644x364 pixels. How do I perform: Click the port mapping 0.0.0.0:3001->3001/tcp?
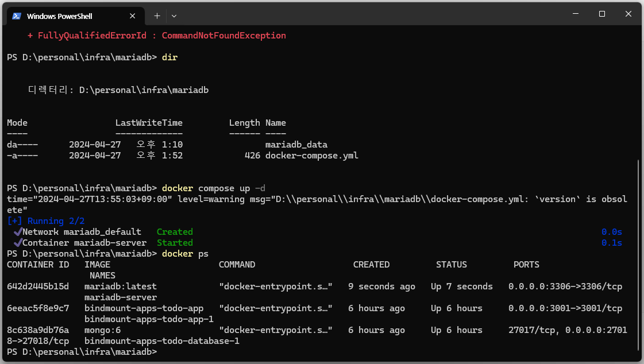pyautogui.click(x=565, y=308)
